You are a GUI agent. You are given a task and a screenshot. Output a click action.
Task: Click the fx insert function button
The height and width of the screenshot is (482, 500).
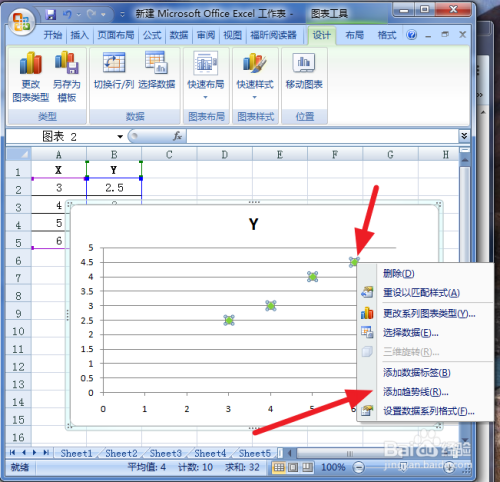(x=177, y=136)
